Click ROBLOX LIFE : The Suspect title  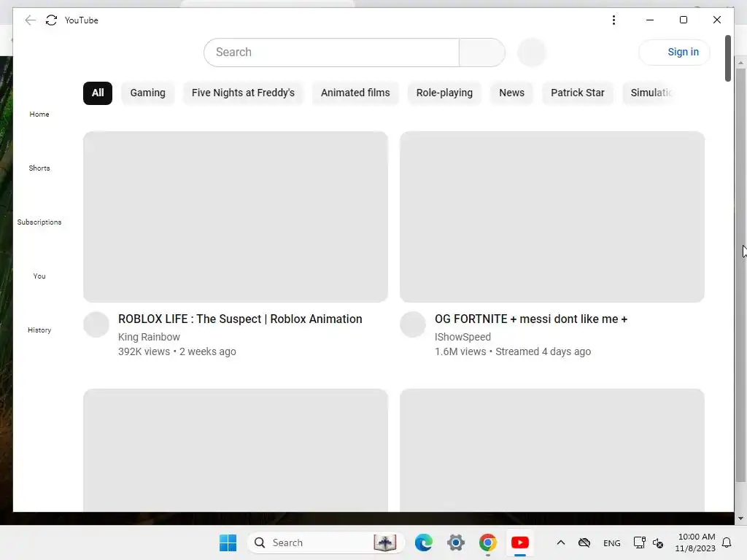240,319
